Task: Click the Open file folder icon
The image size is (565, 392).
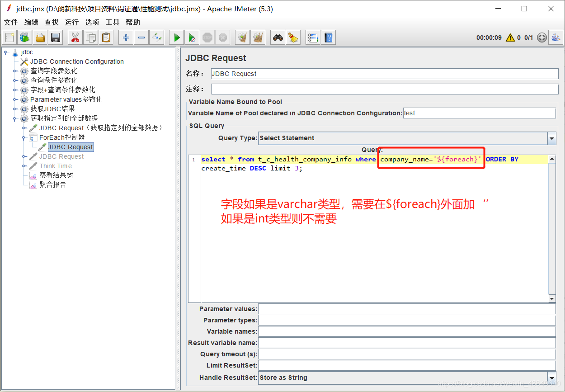Action: (41, 38)
